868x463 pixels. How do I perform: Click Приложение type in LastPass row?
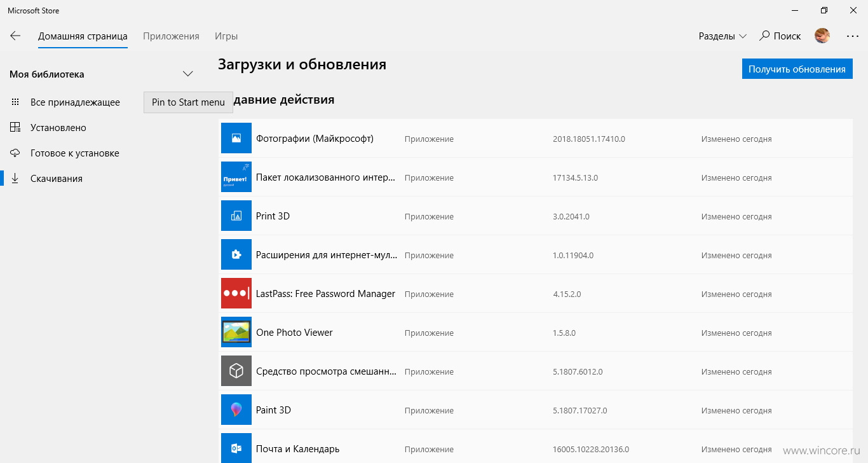click(x=429, y=294)
